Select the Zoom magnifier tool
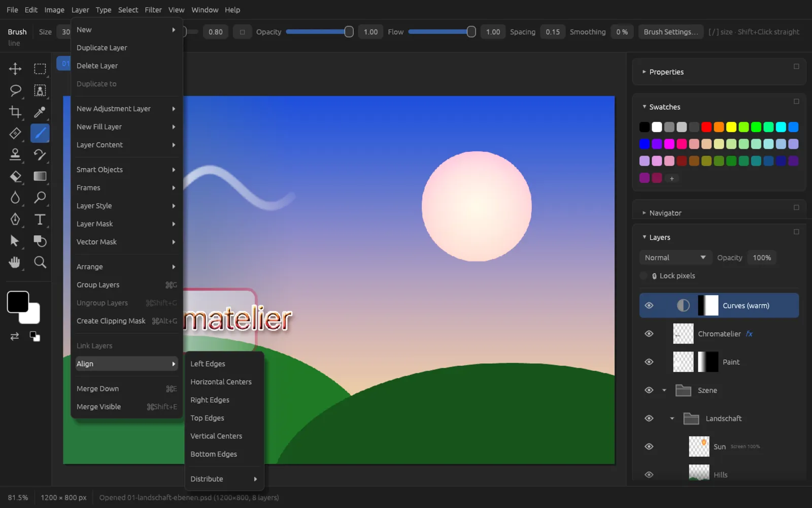This screenshot has width=812, height=508. [x=40, y=262]
